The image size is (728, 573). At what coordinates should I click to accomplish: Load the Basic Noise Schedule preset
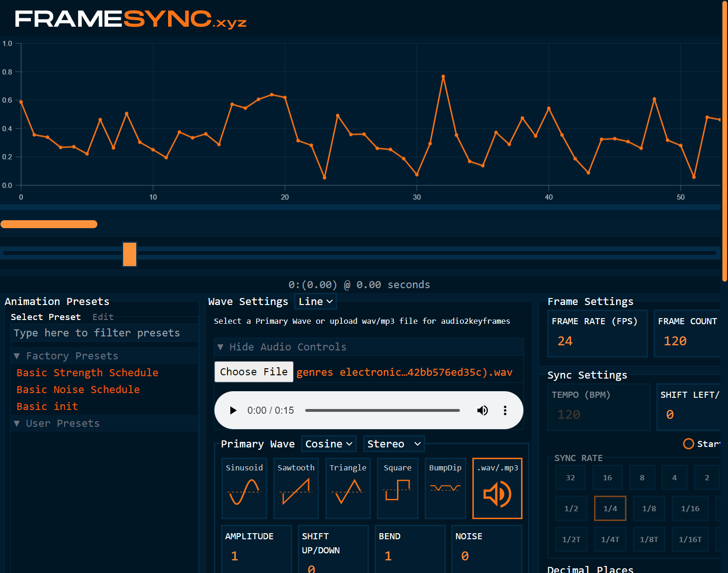coord(78,389)
